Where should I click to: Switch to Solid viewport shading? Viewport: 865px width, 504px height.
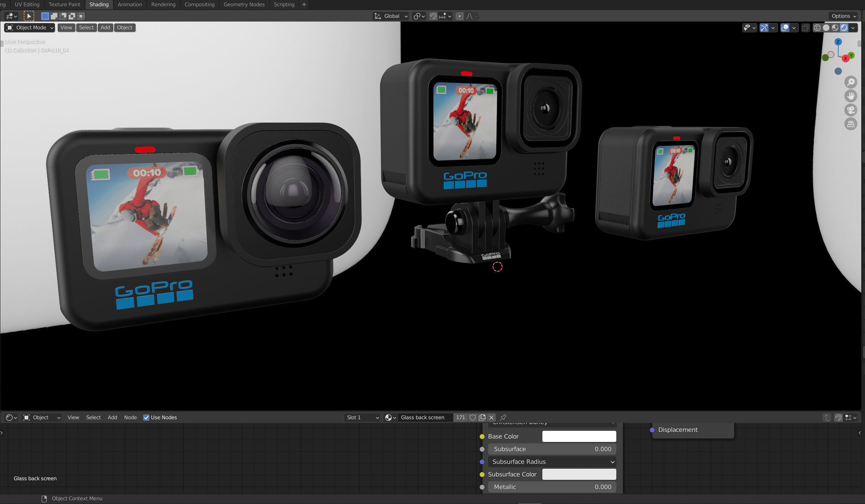tap(826, 28)
